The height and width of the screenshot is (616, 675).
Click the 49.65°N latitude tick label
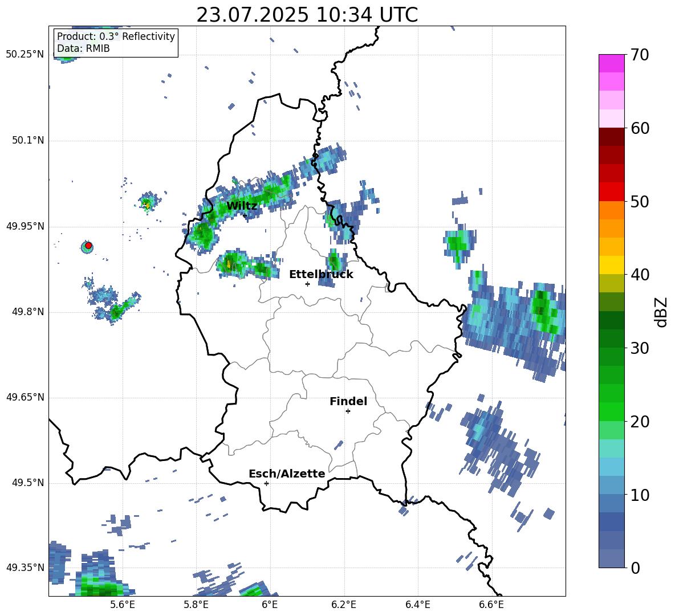pos(25,397)
